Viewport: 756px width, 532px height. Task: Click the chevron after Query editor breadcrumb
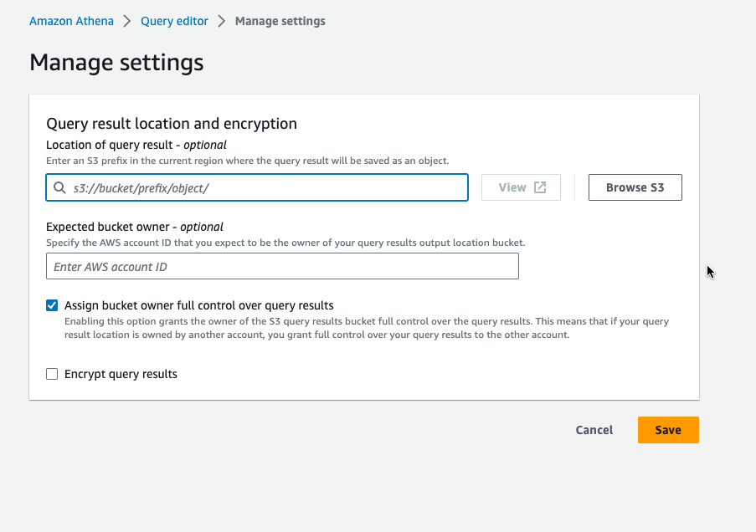[x=222, y=21]
